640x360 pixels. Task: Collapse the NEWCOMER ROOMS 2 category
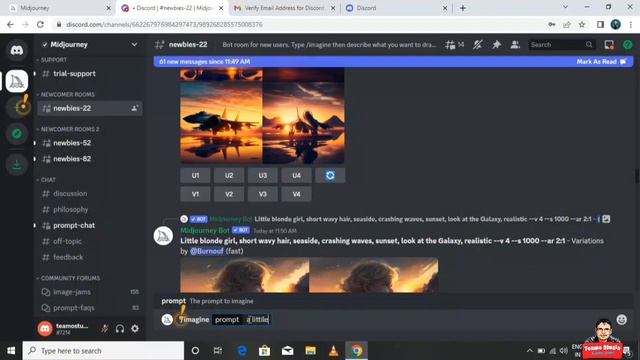click(68, 129)
